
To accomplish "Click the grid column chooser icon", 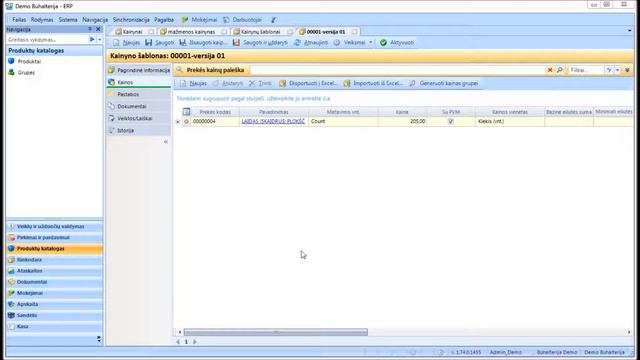I will coord(187,111).
